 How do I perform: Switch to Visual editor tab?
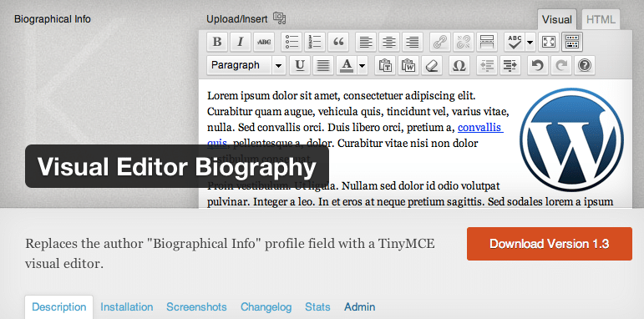[557, 19]
